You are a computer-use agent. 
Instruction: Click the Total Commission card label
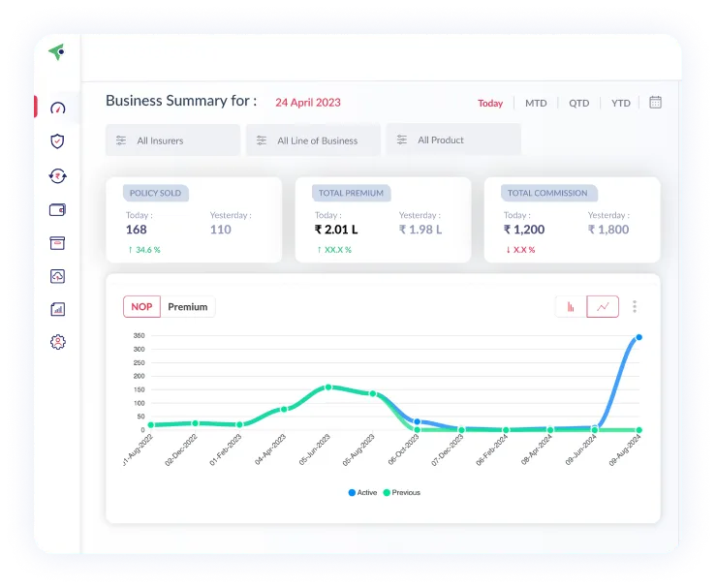pyautogui.click(x=549, y=193)
